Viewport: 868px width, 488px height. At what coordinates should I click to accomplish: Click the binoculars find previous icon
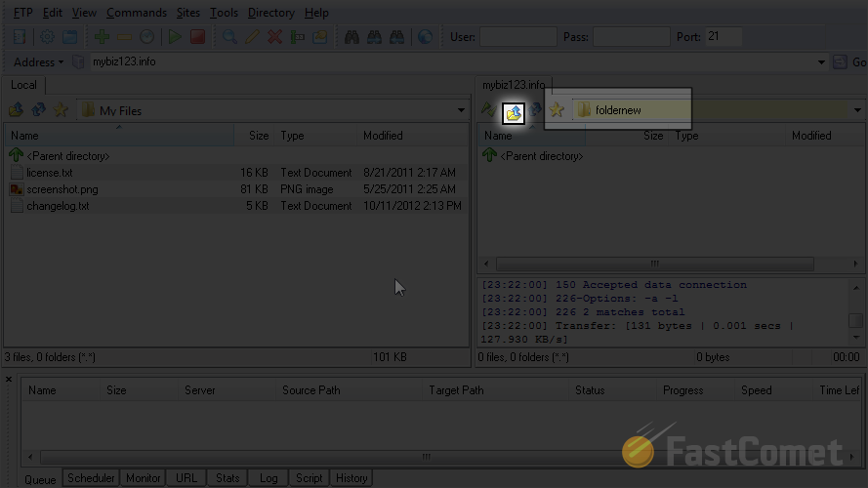click(397, 37)
